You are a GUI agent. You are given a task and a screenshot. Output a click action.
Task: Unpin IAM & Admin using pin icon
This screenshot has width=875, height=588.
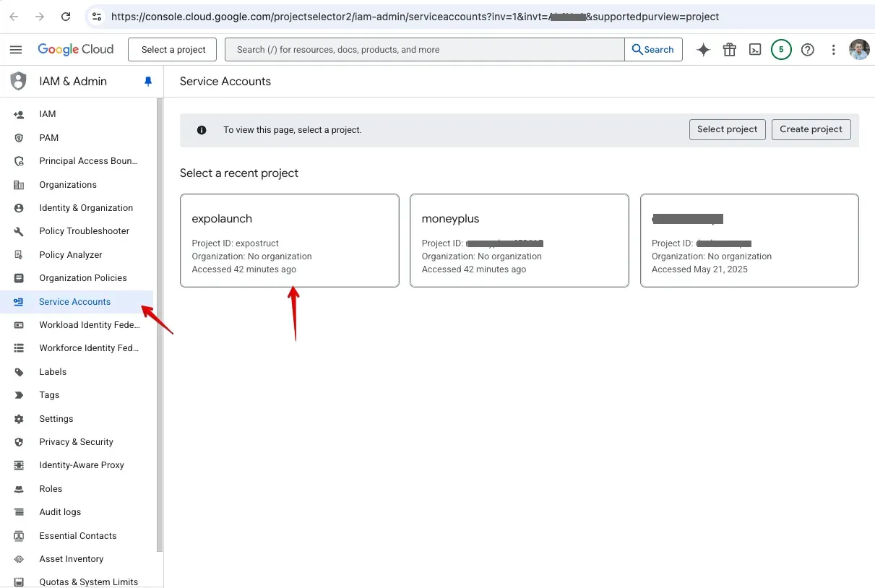(x=148, y=82)
